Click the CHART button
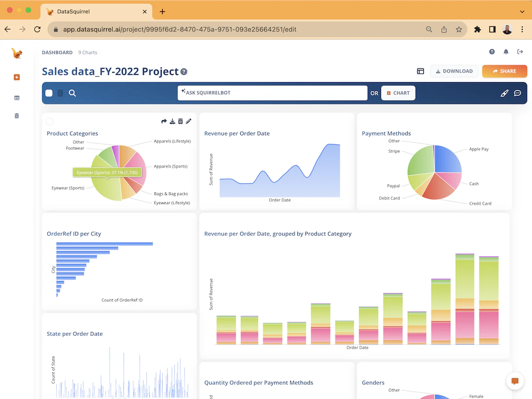This screenshot has width=532, height=399. tap(399, 93)
